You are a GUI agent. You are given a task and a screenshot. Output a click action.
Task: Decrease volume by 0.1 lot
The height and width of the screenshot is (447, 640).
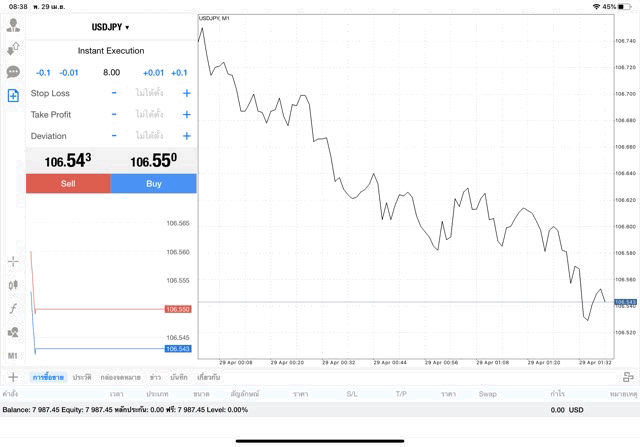click(x=43, y=72)
